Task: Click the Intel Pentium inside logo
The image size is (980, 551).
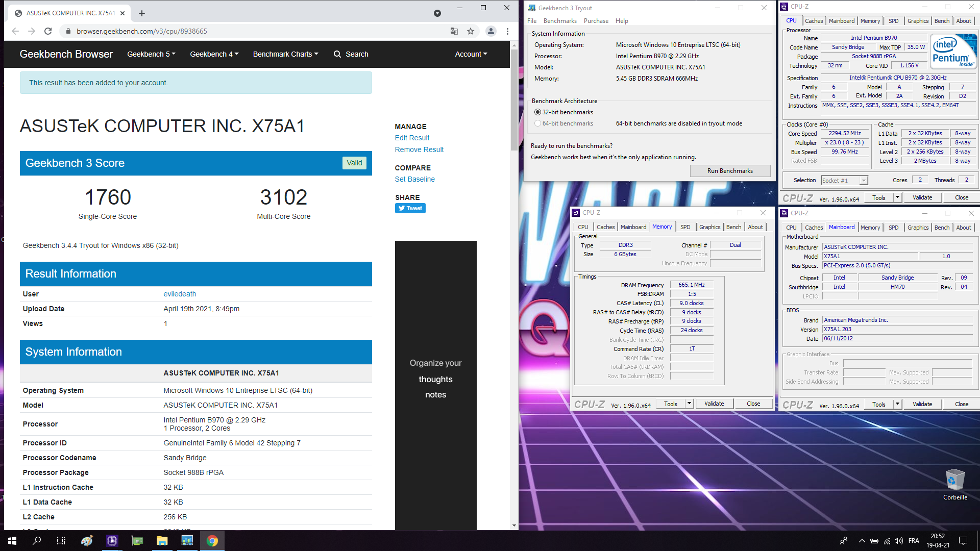Action: [x=952, y=51]
